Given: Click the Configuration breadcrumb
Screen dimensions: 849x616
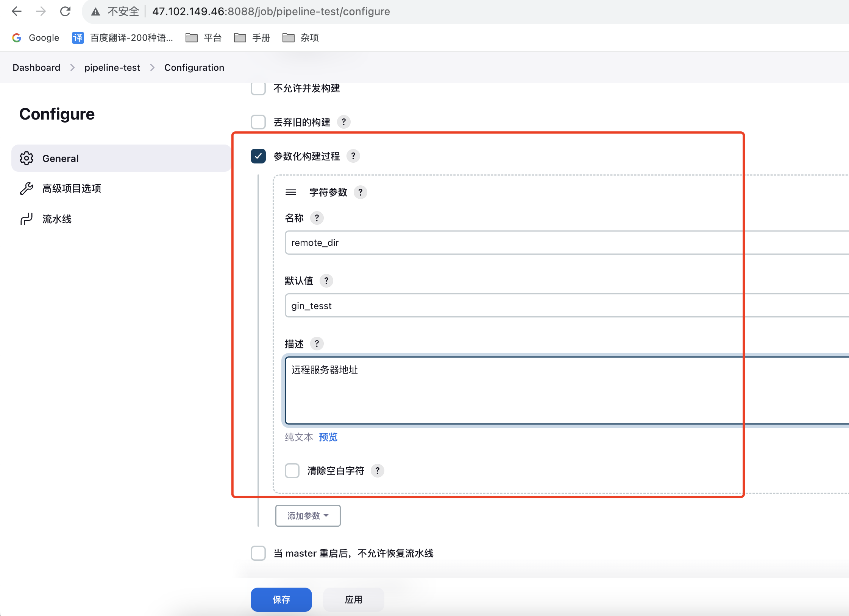Looking at the screenshot, I should (194, 67).
